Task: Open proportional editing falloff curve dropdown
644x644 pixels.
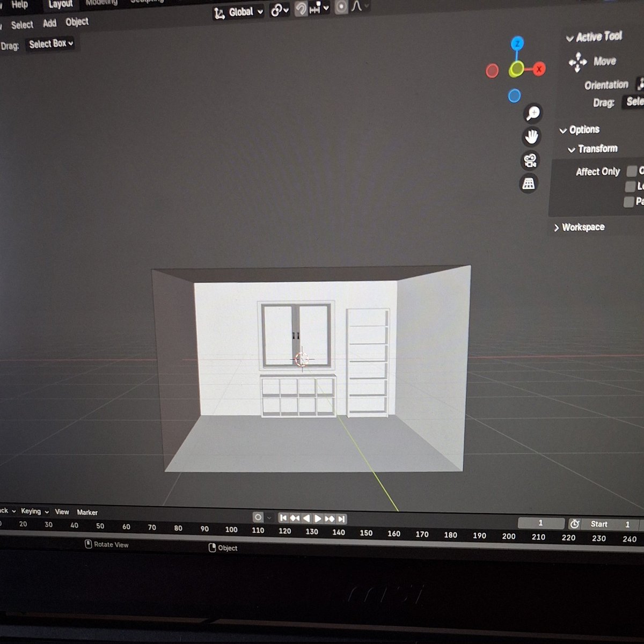Action: click(360, 7)
